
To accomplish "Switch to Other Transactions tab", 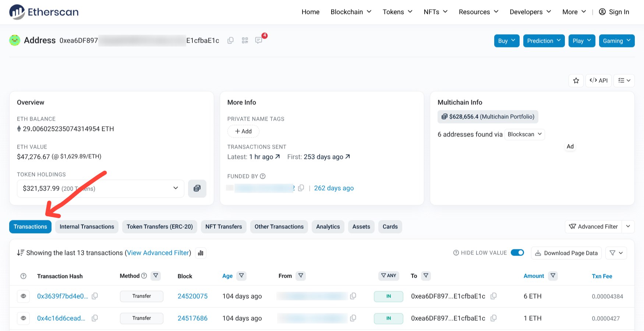I will (x=279, y=227).
